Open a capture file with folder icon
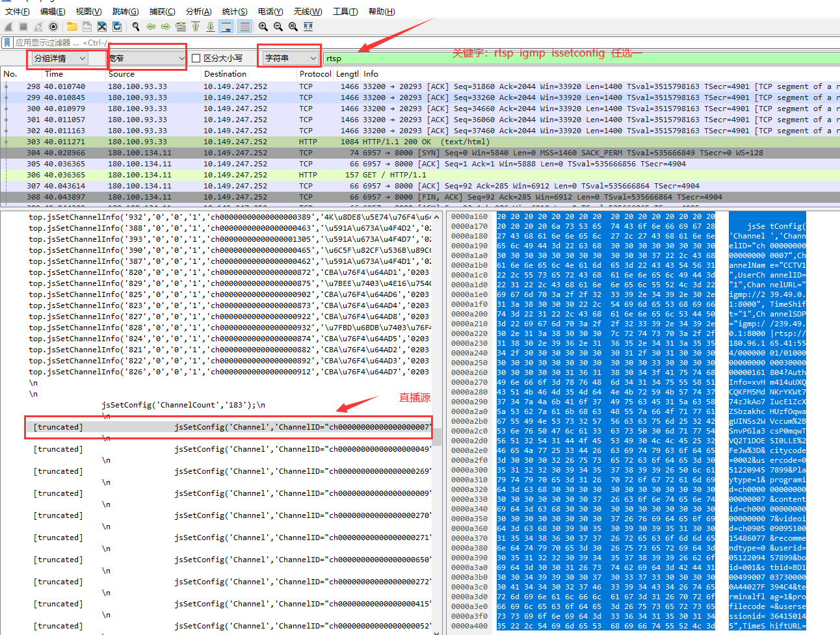Viewport: 840px width, 635px height. pos(72,27)
